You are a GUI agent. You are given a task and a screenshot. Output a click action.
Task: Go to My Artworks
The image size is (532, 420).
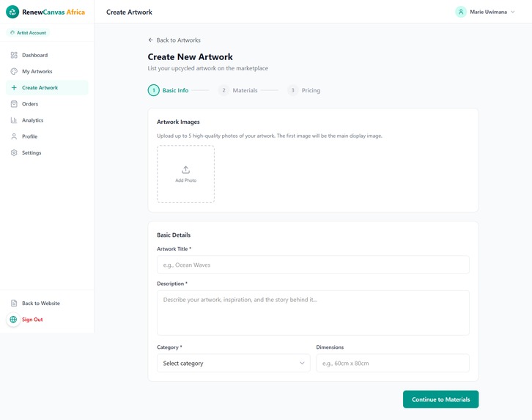tap(47, 71)
